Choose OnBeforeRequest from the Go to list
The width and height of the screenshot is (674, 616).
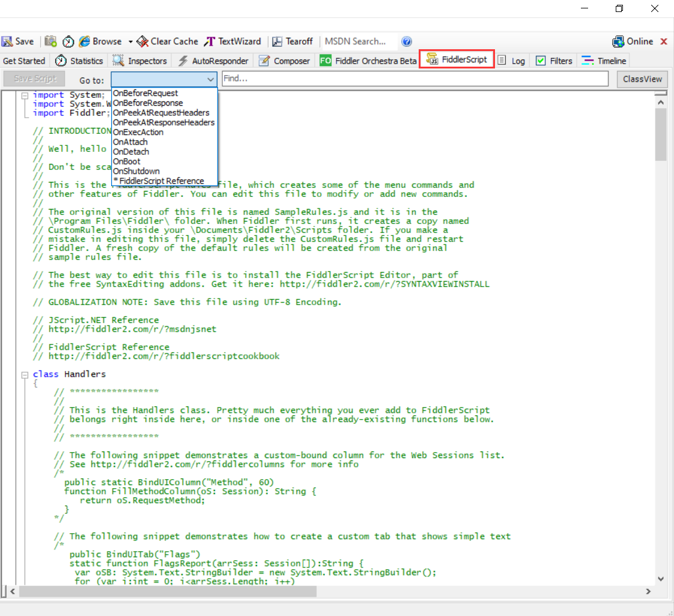[x=164, y=93]
